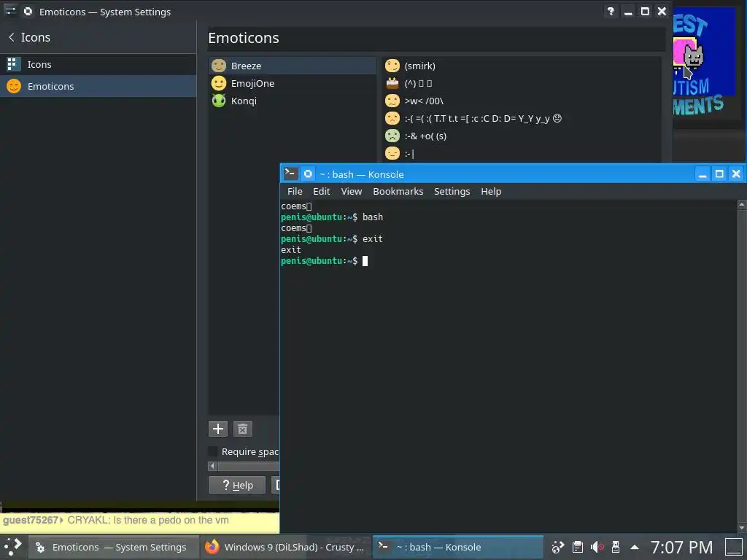Maximize the Konsole window
Screen dimensions: 747x560
tap(719, 174)
